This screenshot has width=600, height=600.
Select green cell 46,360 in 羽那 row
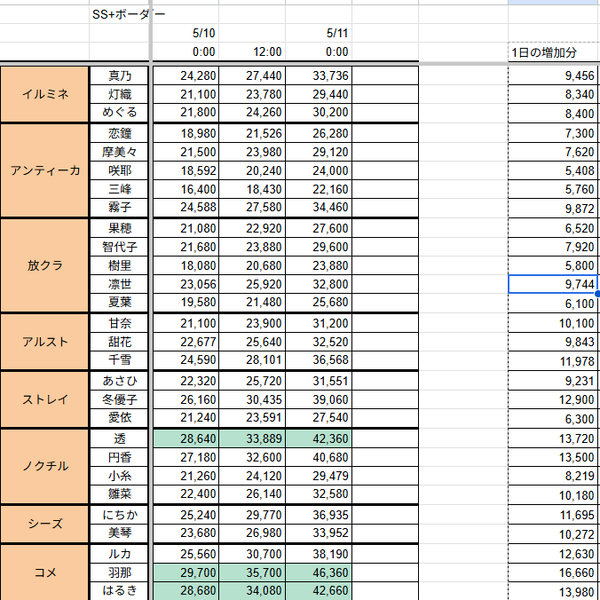(318, 572)
